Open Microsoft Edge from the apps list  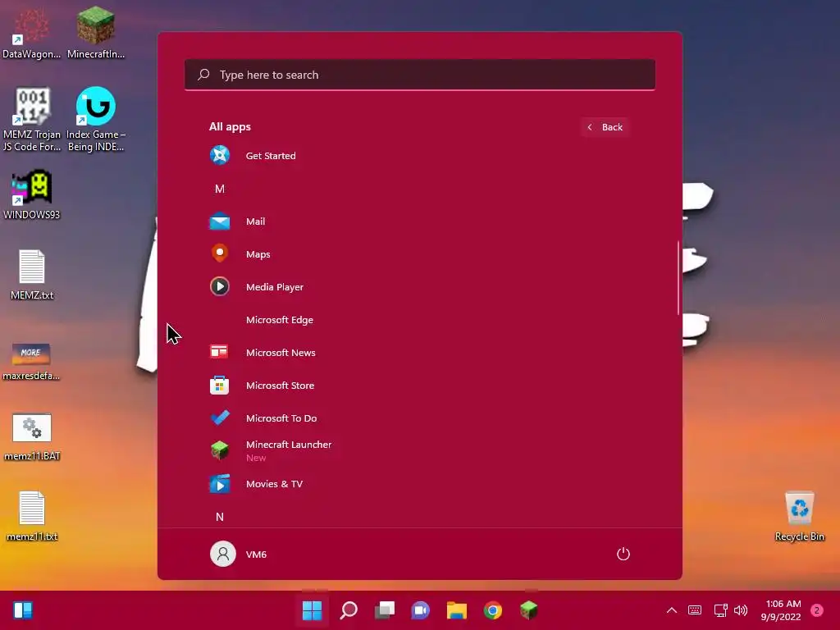280,320
